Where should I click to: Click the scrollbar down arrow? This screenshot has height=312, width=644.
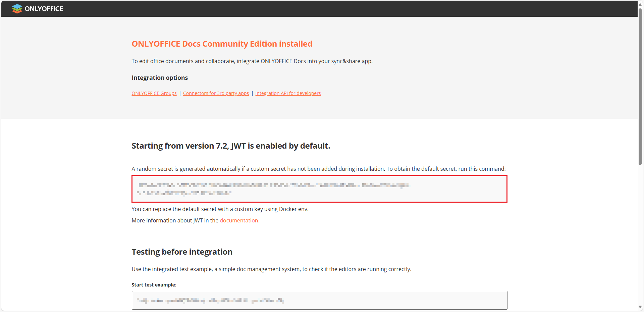point(640,307)
